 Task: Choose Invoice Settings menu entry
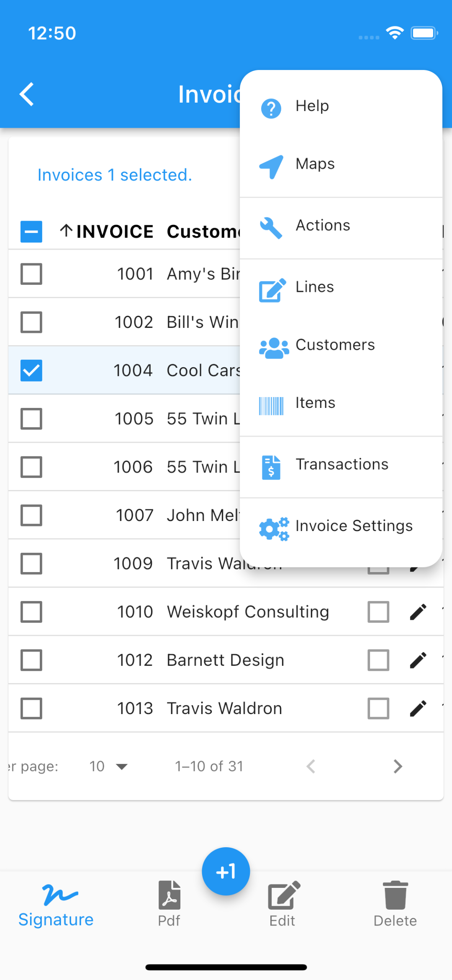tap(341, 526)
